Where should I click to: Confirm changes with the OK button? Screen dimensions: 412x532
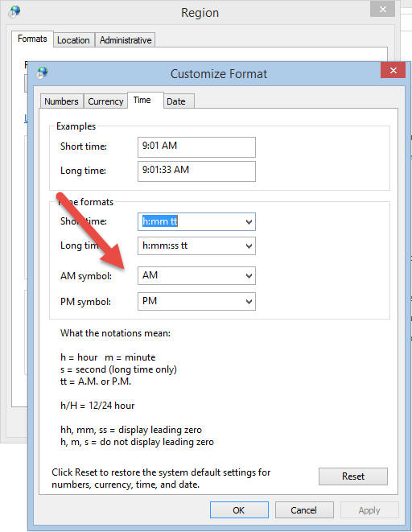coord(239,510)
